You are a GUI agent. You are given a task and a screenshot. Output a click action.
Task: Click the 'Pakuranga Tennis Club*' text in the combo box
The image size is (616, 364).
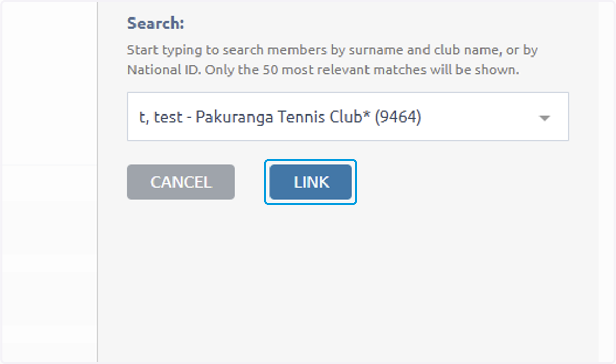coord(283,118)
